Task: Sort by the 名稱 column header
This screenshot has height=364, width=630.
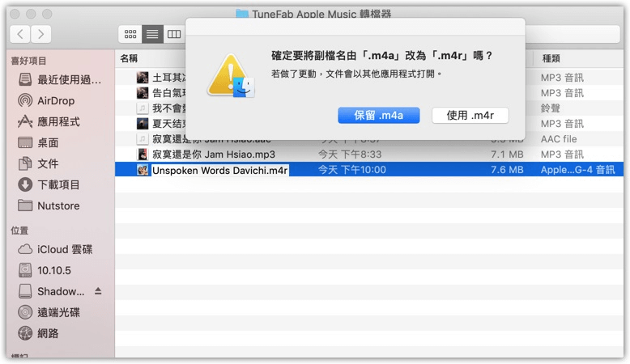Action: point(129,58)
